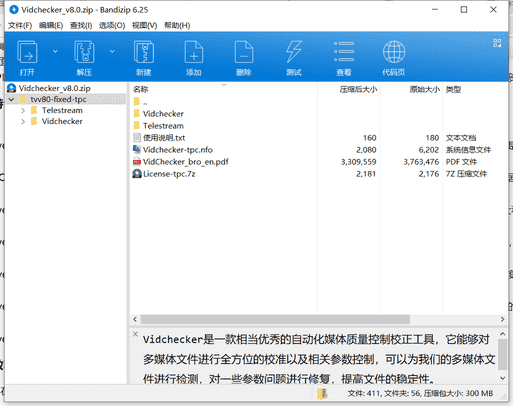The height and width of the screenshot is (406, 513).
Task: Click the status bar text 文件: 411
Action: tap(364, 394)
